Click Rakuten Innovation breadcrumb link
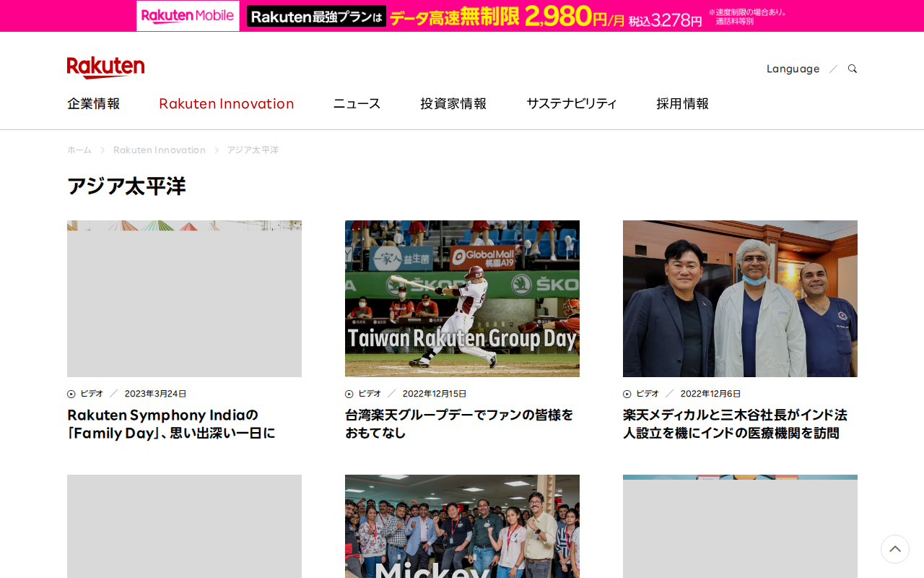 (160, 150)
